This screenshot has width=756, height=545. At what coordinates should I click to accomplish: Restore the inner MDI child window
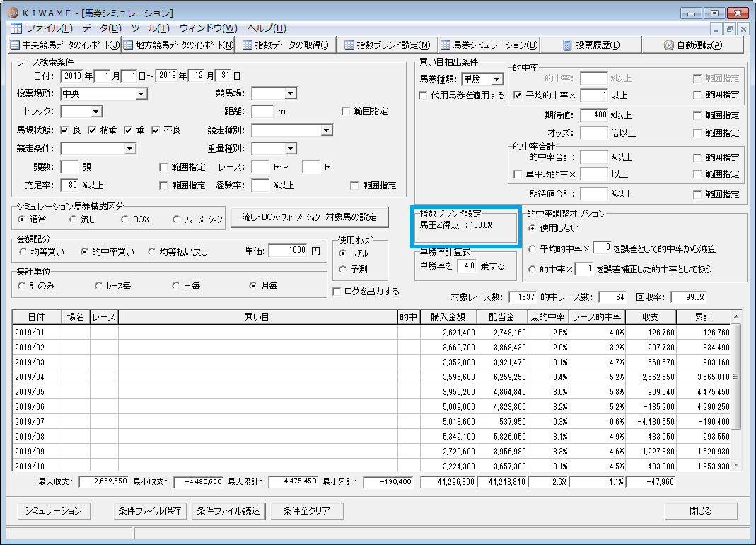coord(729,30)
